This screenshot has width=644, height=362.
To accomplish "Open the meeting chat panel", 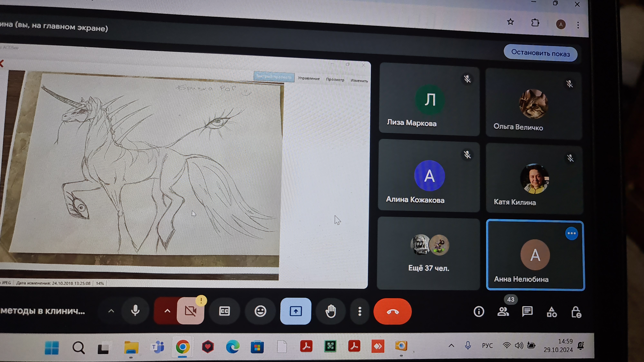I will [x=527, y=312].
